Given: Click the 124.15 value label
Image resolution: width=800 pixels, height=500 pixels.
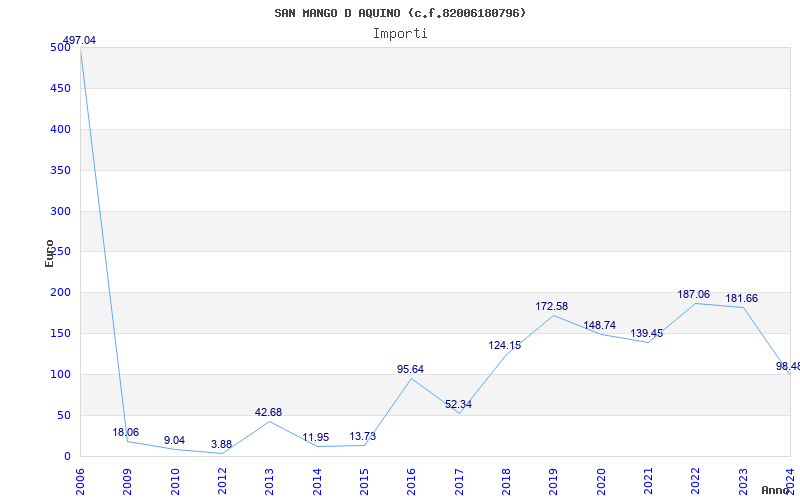Looking at the screenshot, I should coord(505,345).
